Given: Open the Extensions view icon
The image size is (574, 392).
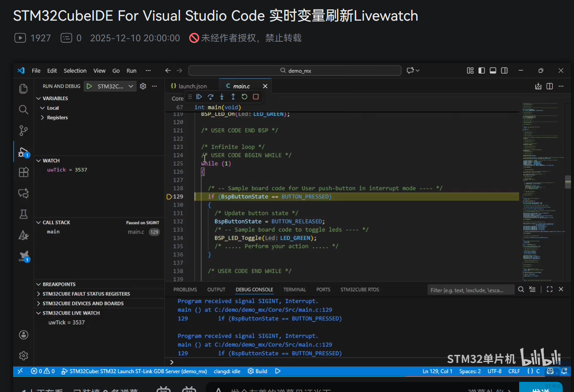Looking at the screenshot, I should [x=23, y=172].
